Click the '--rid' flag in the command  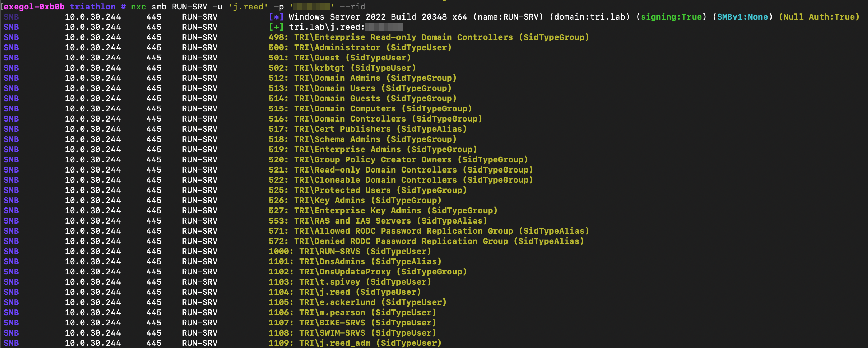point(352,7)
